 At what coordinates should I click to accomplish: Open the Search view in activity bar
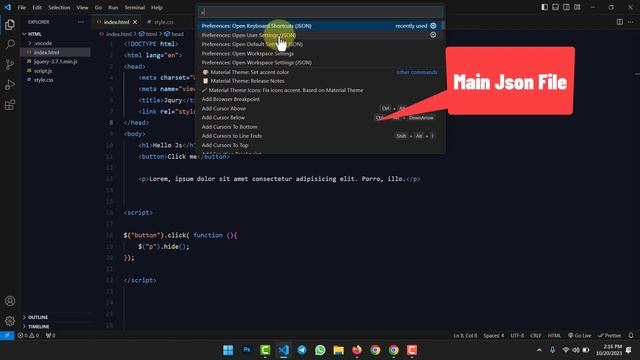10,44
